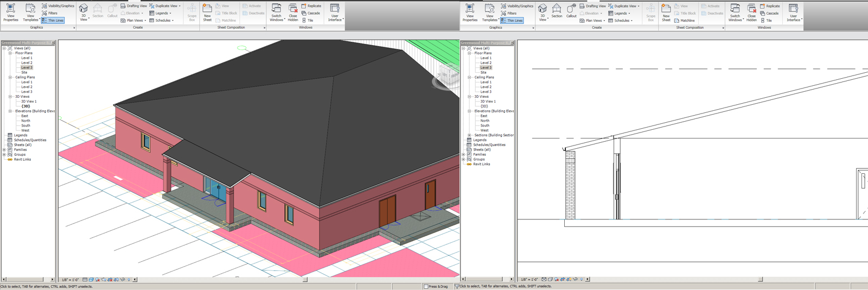868x290 pixels.
Task: Open Plan Views dropdown above the 3D view
Action: (133, 20)
